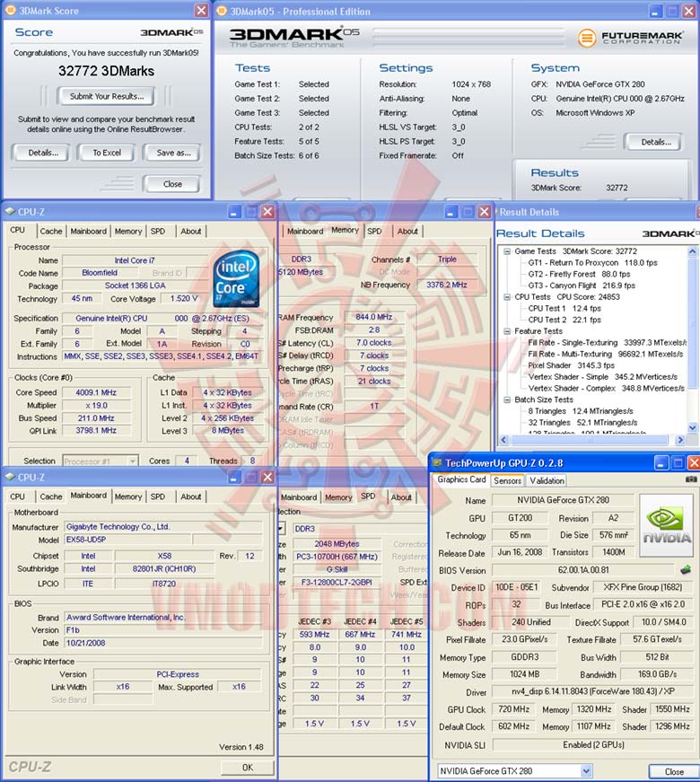Click the Intel Core i7 logo badge
Screen dimensions: 700x782
tap(236, 278)
